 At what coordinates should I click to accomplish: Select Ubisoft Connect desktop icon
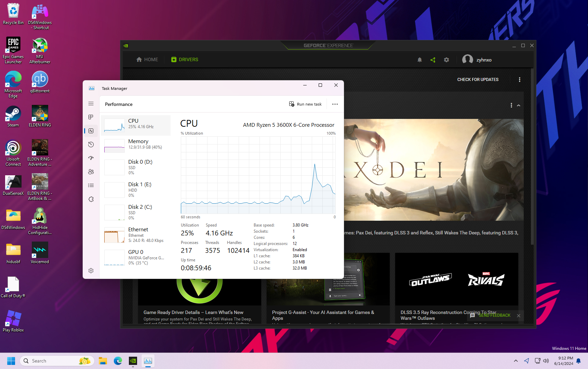pos(13,153)
